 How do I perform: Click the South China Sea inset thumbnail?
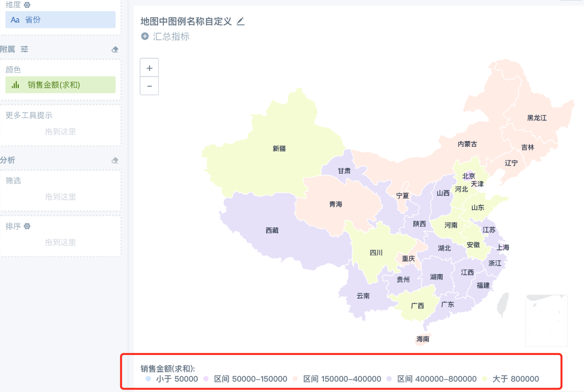(x=546, y=321)
